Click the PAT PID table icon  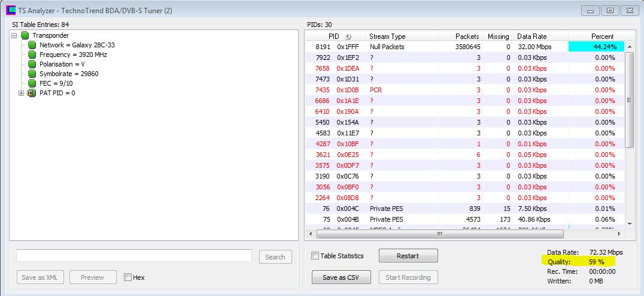point(32,93)
